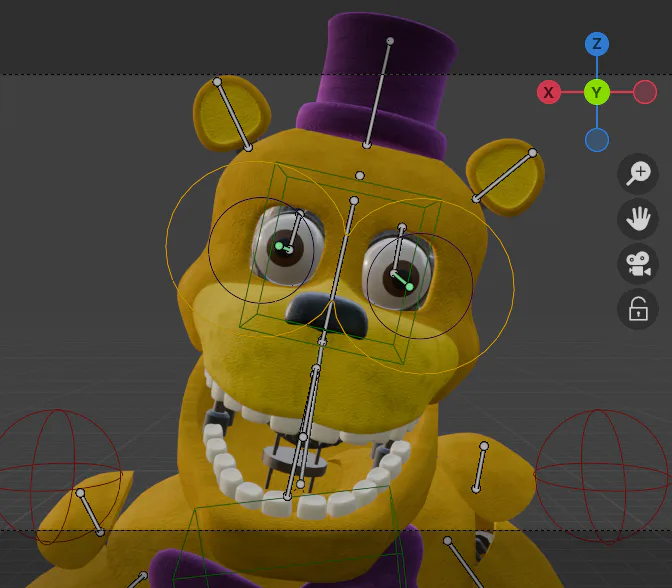Select the jaw bone joint at lower teeth
672x588 pixels.
pyautogui.click(x=288, y=496)
